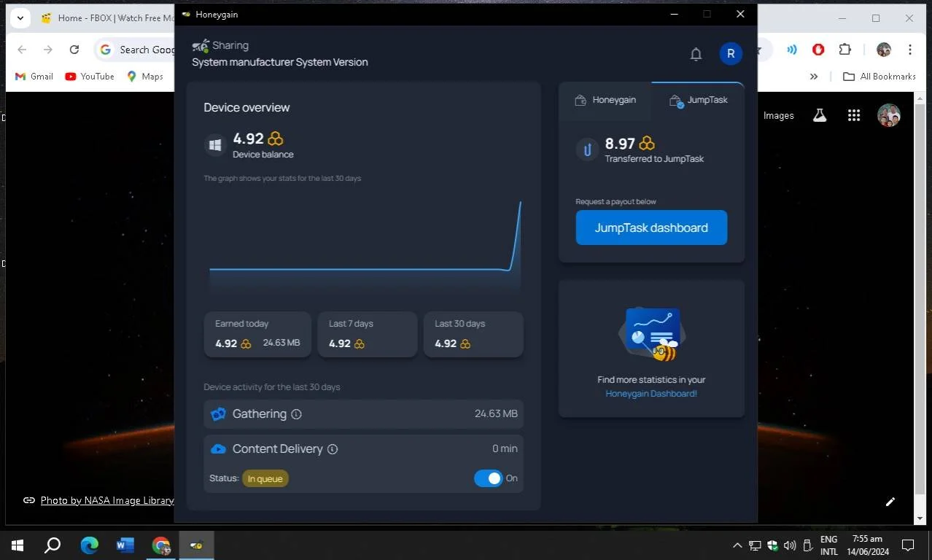Open the Google Labs flask icon
The height and width of the screenshot is (560, 932).
tap(820, 115)
